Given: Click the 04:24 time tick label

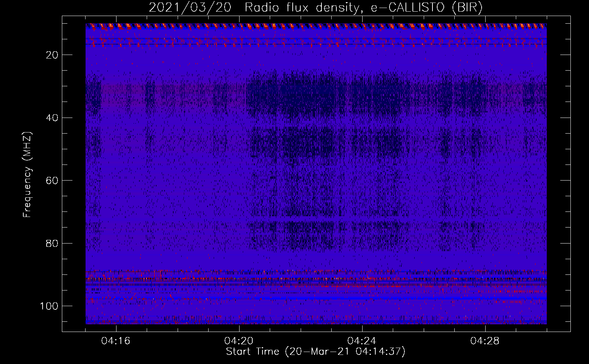Looking at the screenshot, I should tap(362, 341).
